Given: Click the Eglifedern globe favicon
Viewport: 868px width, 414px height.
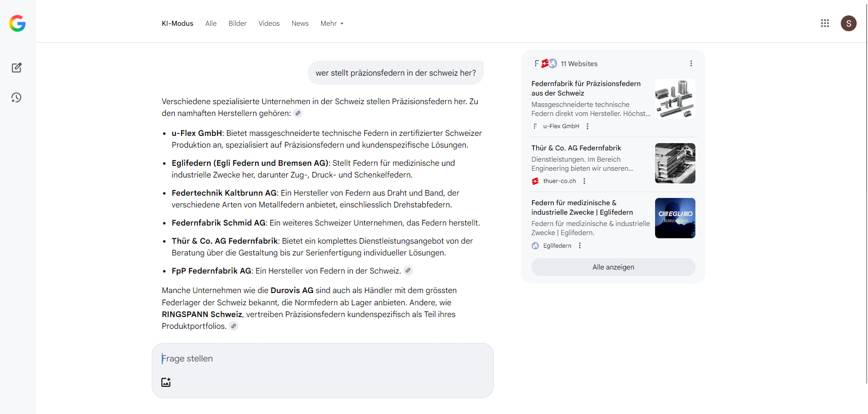Looking at the screenshot, I should tap(535, 246).
